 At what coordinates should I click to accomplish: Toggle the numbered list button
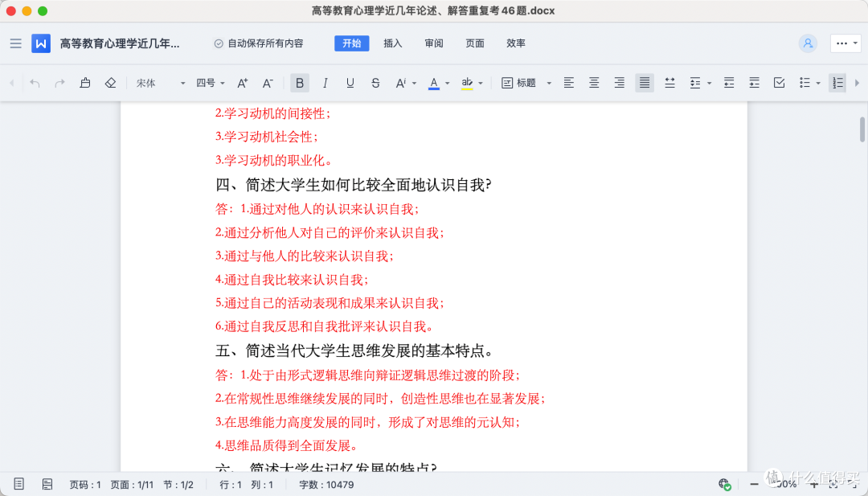(x=837, y=83)
